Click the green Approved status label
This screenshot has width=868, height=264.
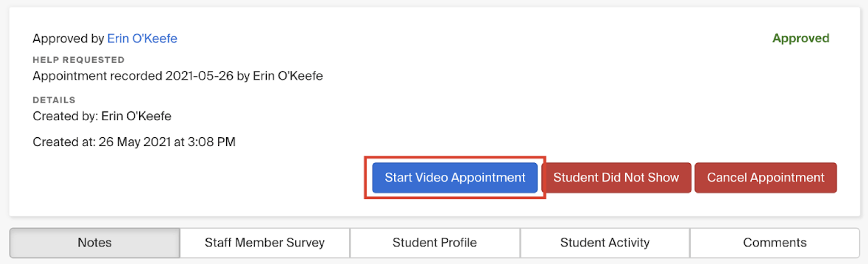tap(800, 38)
